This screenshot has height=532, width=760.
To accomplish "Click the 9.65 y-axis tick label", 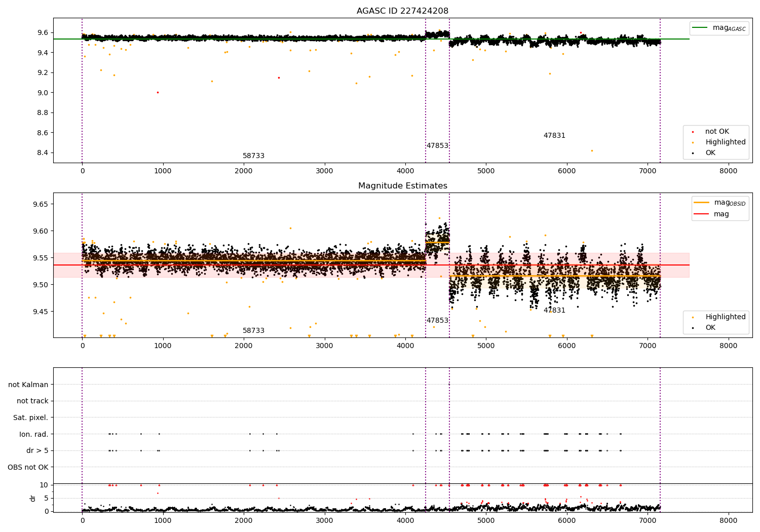I will click(40, 204).
